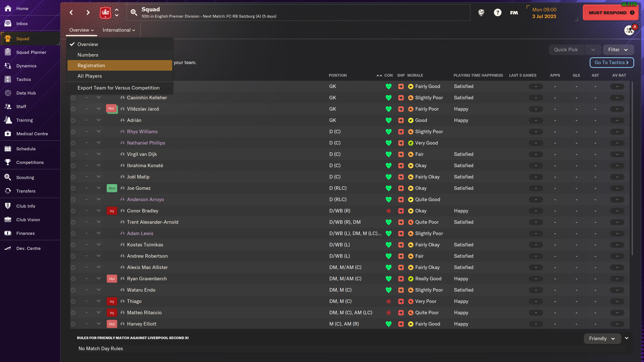This screenshot has height=362, width=644.
Task: Select Numbers from the view menu
Action: (x=120, y=55)
